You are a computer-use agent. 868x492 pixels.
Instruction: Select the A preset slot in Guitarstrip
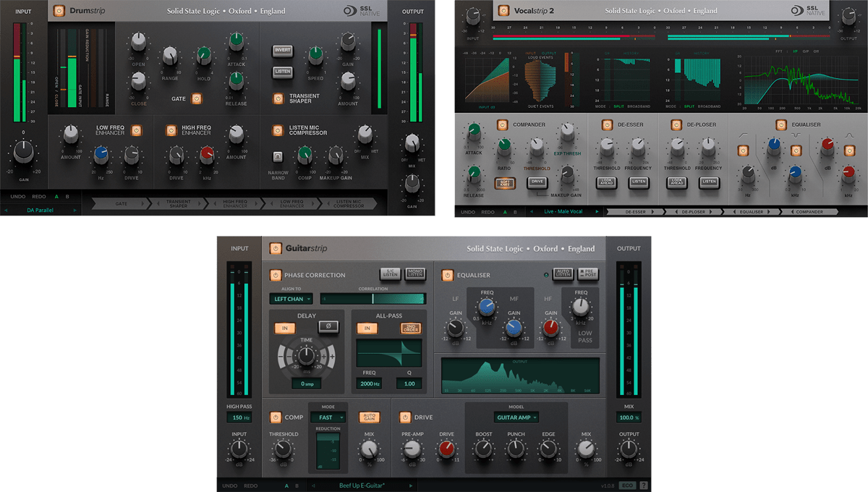click(x=286, y=485)
